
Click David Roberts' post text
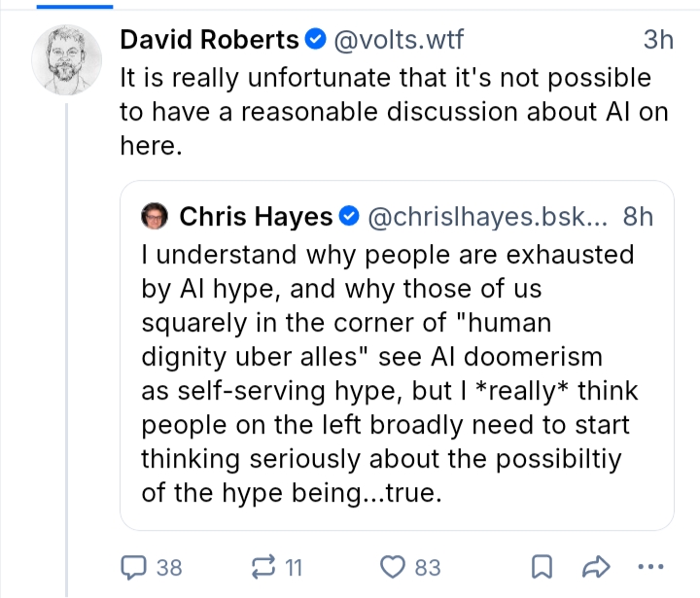point(389,111)
